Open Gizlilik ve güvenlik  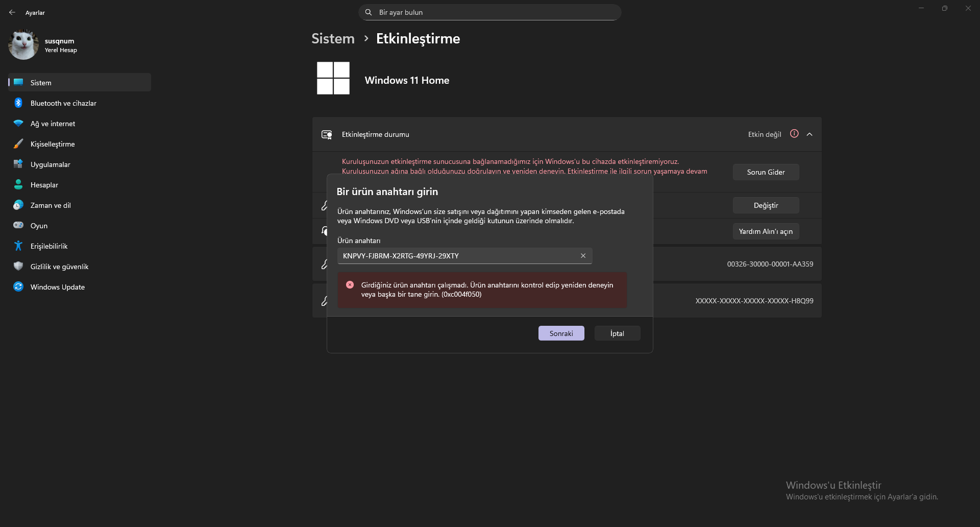80,266
